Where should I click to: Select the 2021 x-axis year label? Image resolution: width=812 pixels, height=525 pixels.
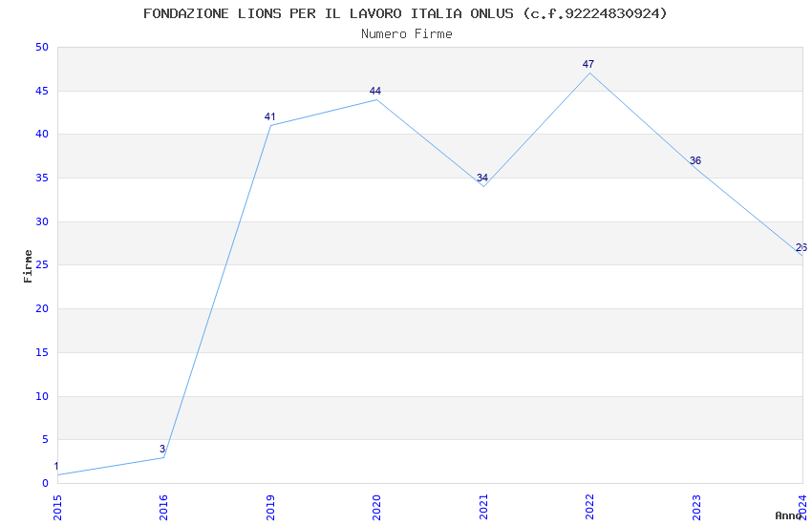pyautogui.click(x=483, y=508)
